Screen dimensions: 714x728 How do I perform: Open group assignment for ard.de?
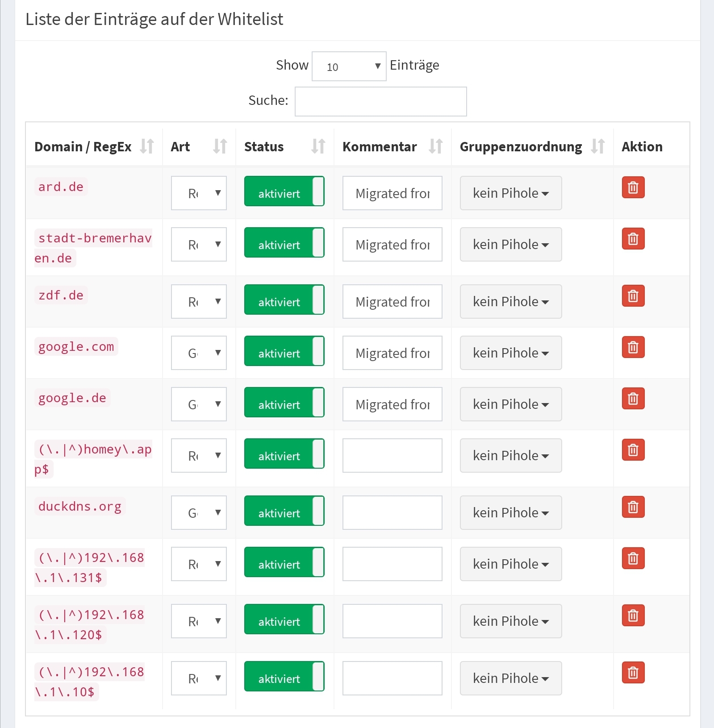click(x=510, y=193)
